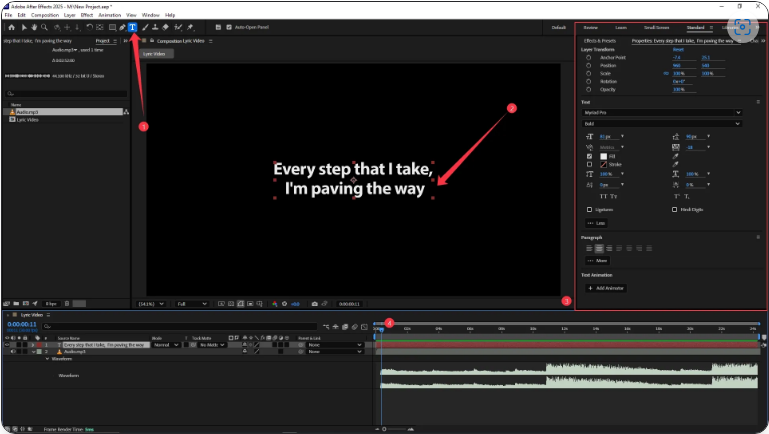Click the red label color of text layer

[x=39, y=345]
